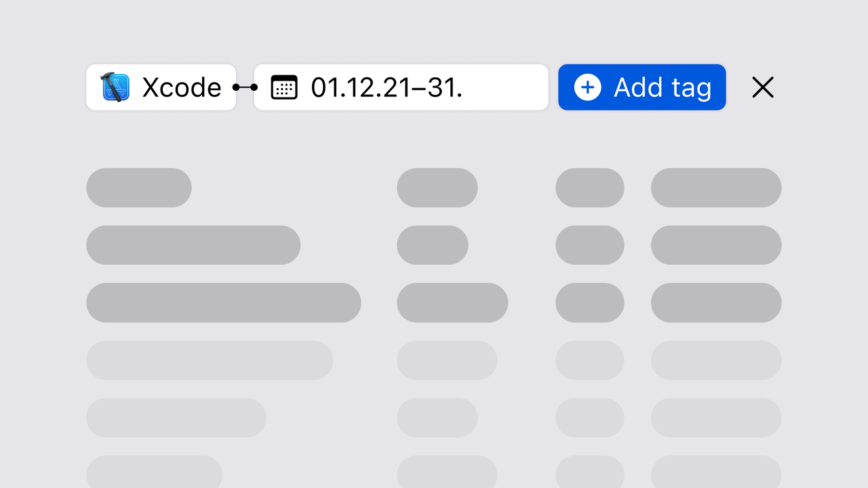Click the first faded pill in second column
This screenshot has width=868, height=488.
coord(447,360)
